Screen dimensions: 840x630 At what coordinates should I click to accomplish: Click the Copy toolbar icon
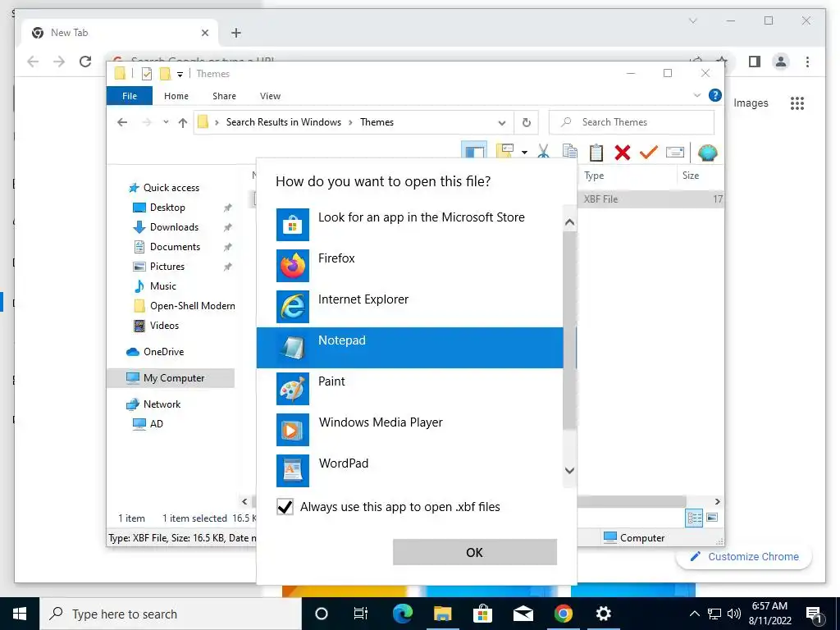[569, 152]
